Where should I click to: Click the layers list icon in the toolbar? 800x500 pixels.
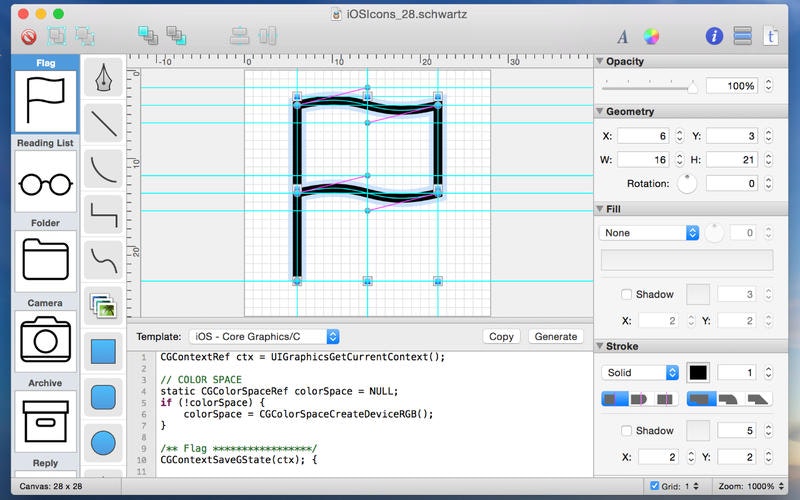[x=742, y=36]
